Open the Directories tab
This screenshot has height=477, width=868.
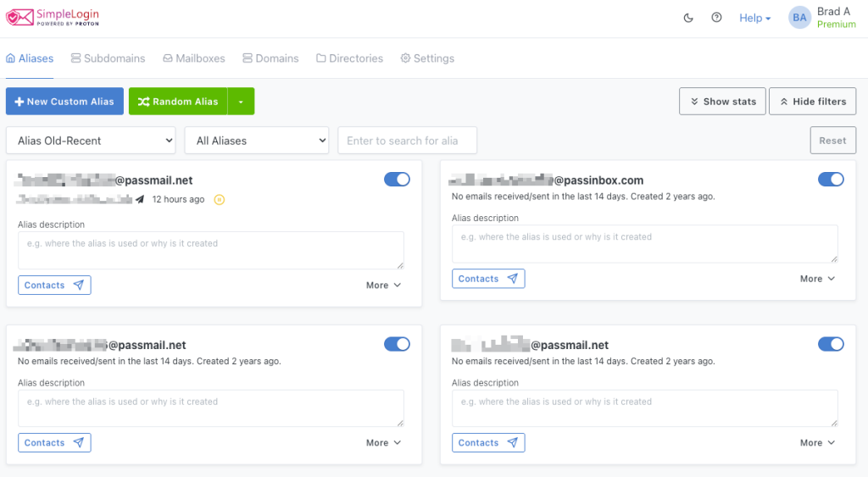[349, 58]
